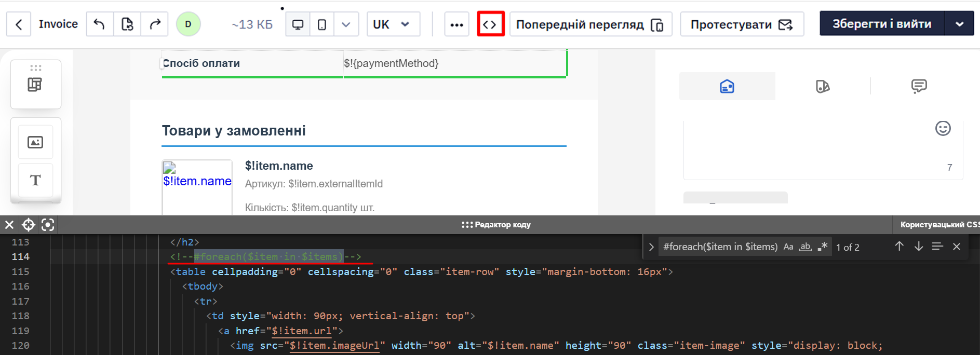Click Попередній перегляд button

tap(590, 24)
